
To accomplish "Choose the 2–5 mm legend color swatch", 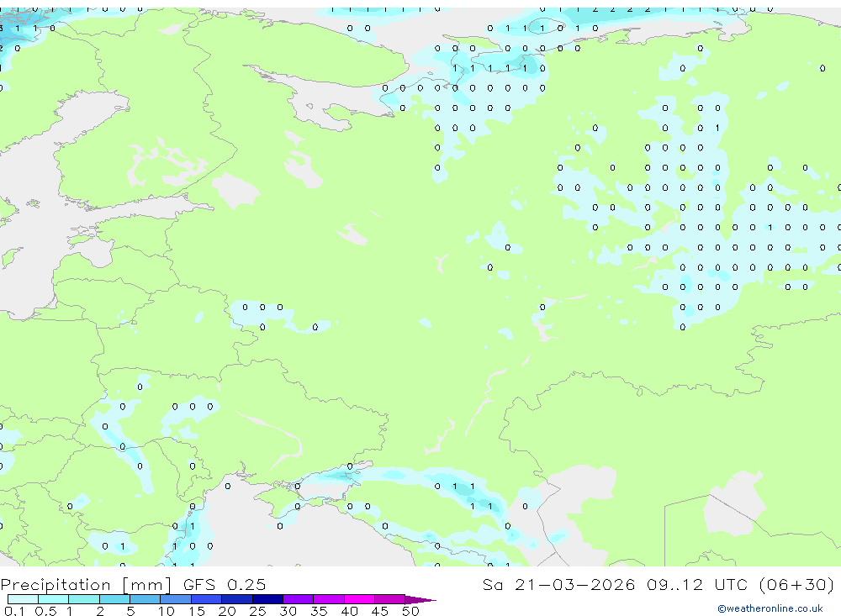I will pyautogui.click(x=114, y=599).
